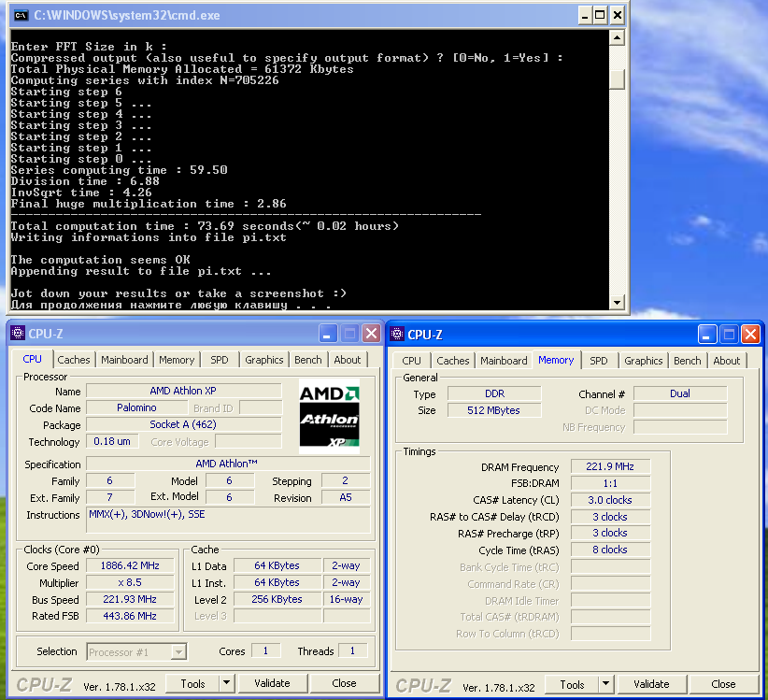Click Validate in the left CPU-Z
This screenshot has height=700, width=768.
pos(272,683)
